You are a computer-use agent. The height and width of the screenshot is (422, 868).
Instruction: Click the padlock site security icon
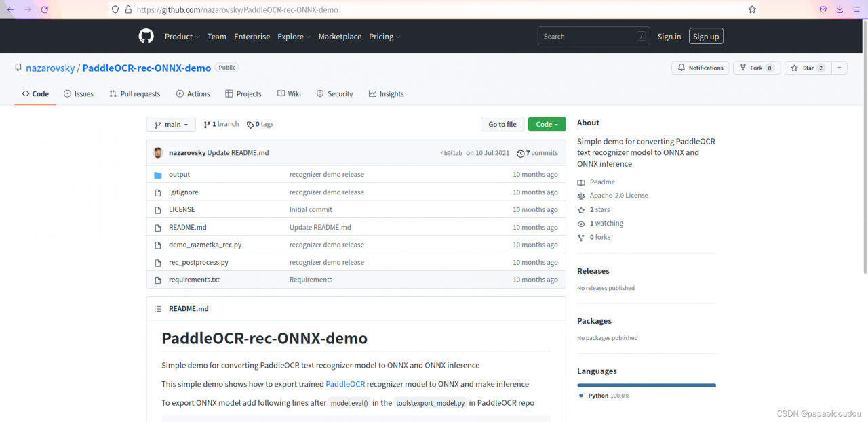click(127, 9)
